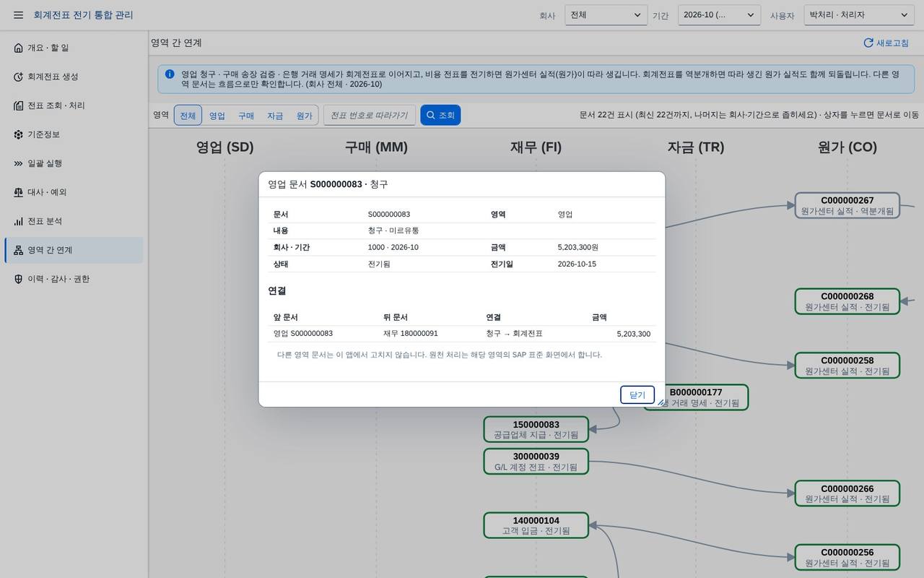Open the 기간 dropdown showing 2026-10
Screen dimensions: 924x578
(x=719, y=15)
